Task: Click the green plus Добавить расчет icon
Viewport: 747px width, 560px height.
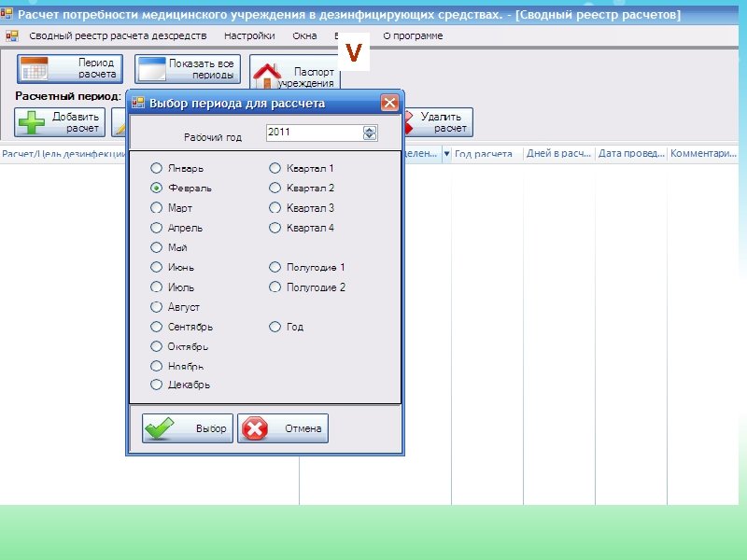Action: point(32,122)
